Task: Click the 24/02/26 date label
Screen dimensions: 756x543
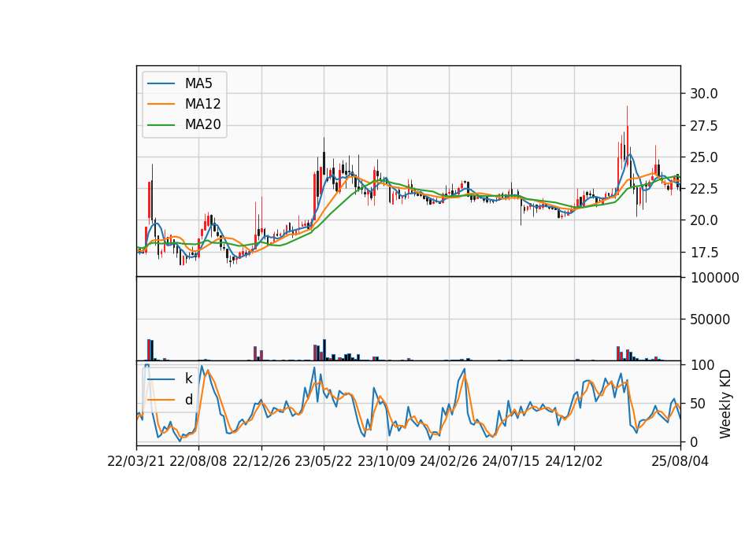Action: pos(448,462)
